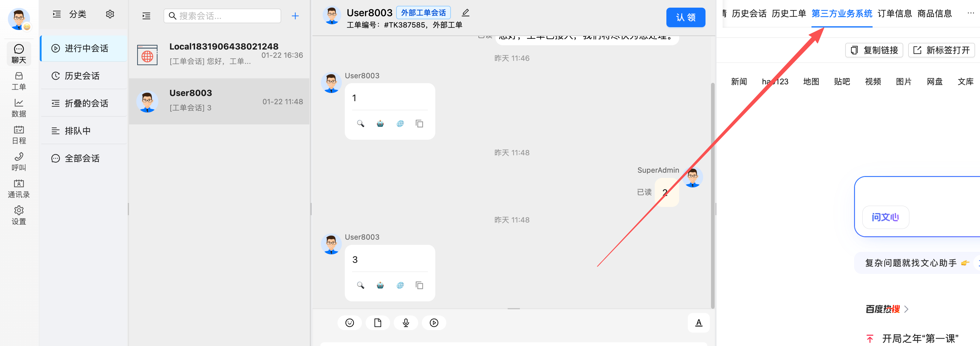Open text formatting with the underlined A icon
This screenshot has height=346, width=980.
[x=698, y=322]
